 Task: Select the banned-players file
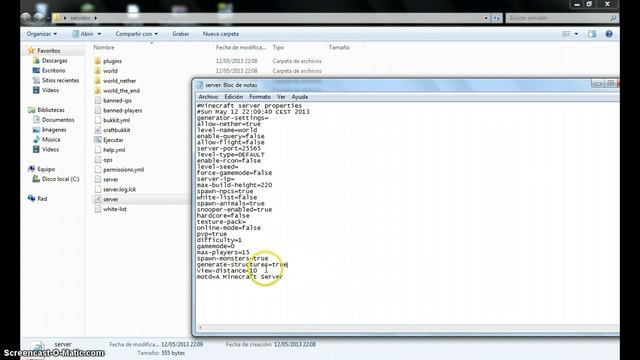122,110
